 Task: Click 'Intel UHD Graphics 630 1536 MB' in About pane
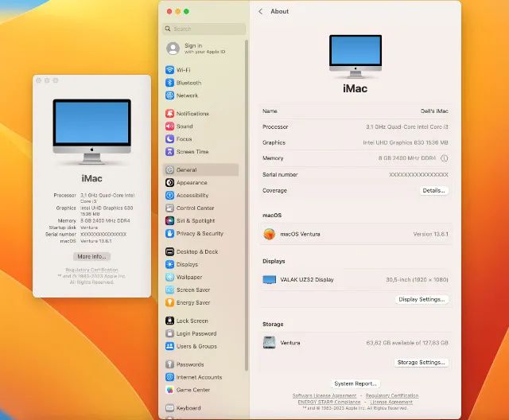[406, 142]
